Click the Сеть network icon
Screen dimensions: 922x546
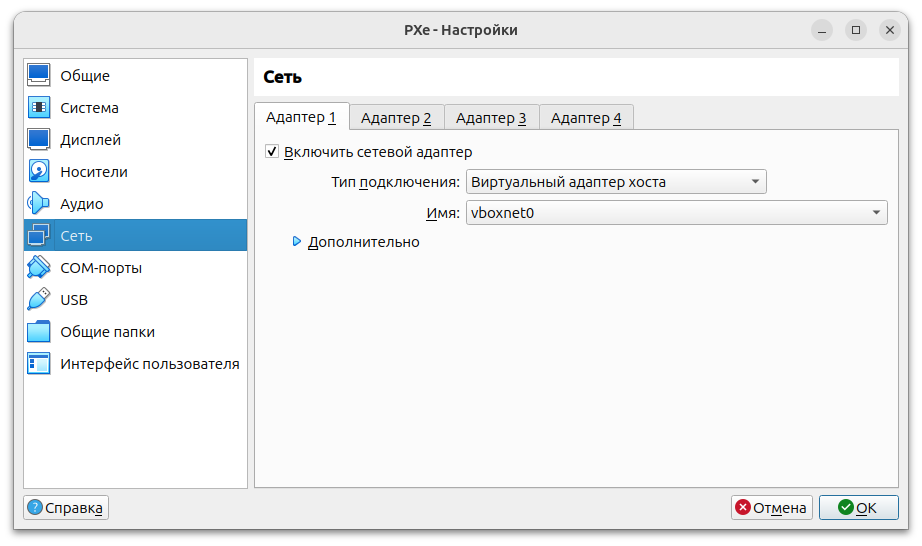pyautogui.click(x=39, y=236)
